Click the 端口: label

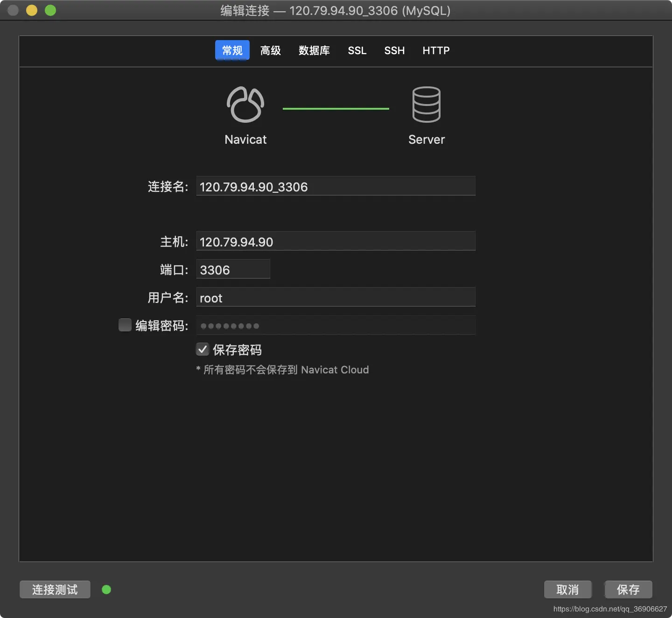(174, 270)
